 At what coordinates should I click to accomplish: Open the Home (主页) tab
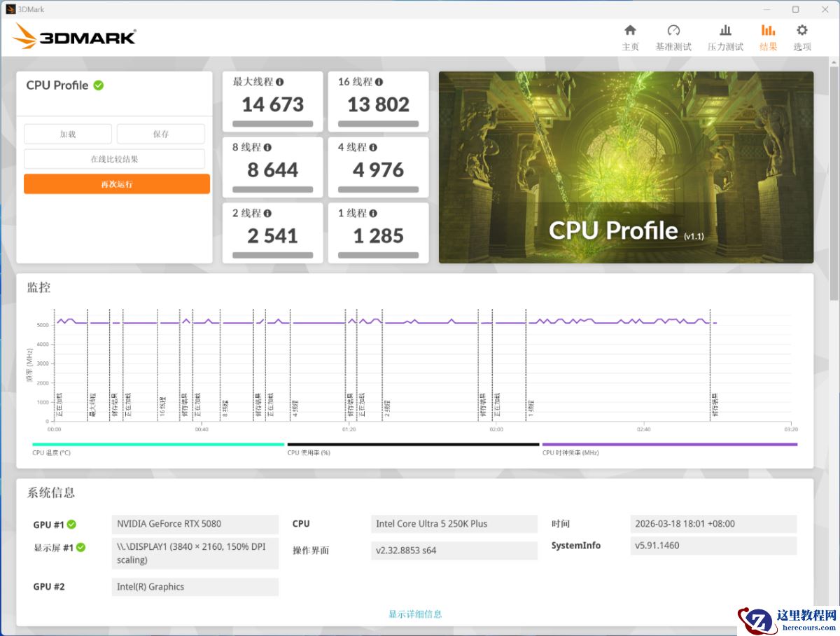(x=630, y=37)
